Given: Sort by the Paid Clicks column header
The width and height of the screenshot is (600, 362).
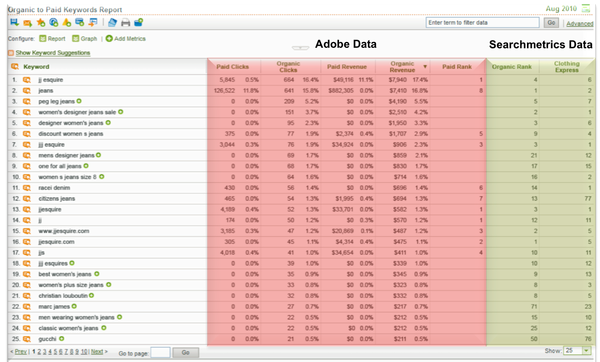Looking at the screenshot, I should pos(233,67).
